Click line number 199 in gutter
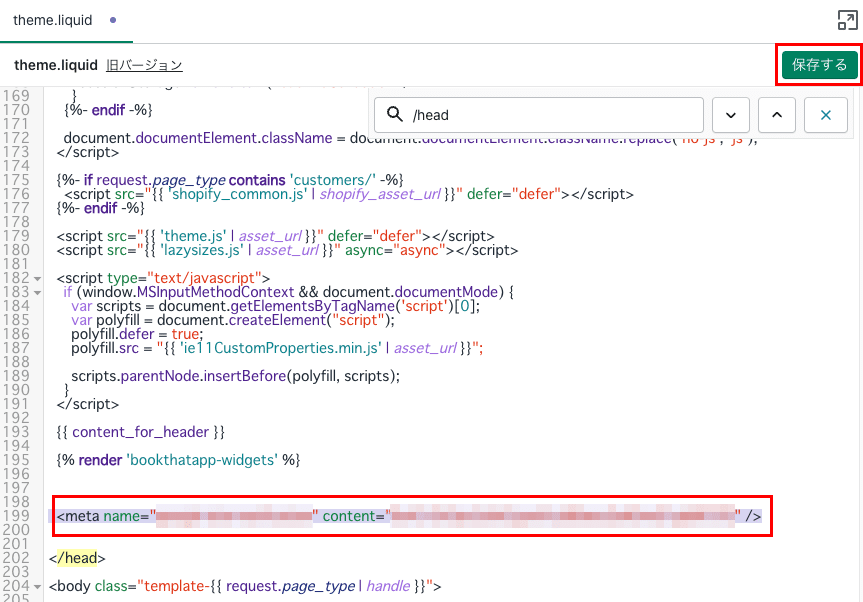 (x=16, y=516)
